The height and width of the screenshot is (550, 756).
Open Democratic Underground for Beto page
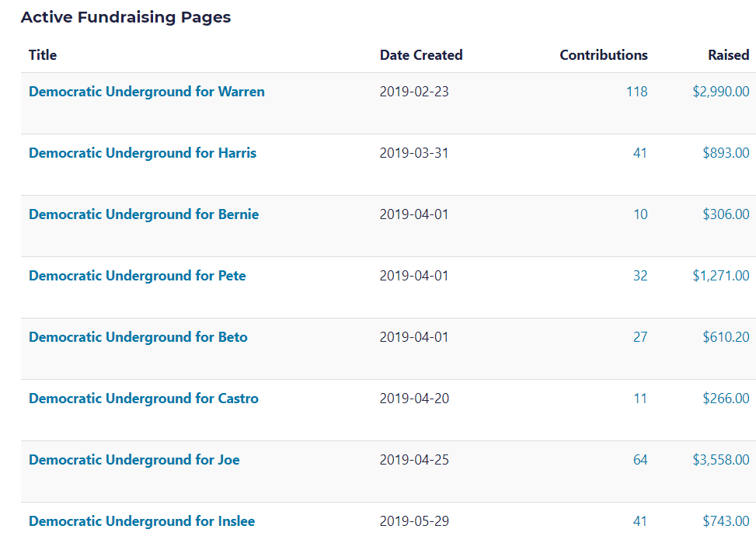coord(138,337)
